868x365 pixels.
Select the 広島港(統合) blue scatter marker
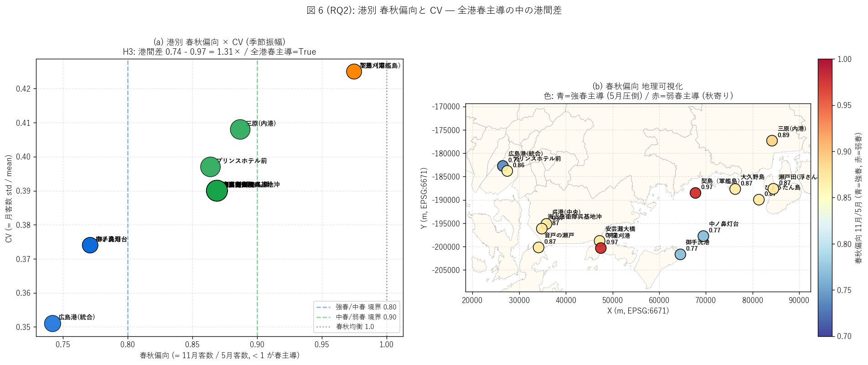tap(52, 324)
